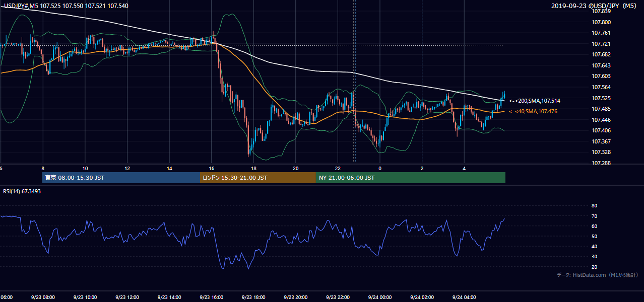Screen dimensions: 644x302
Task: Click the RSI(14) 67.3493 indicator label
Action: tap(22, 191)
